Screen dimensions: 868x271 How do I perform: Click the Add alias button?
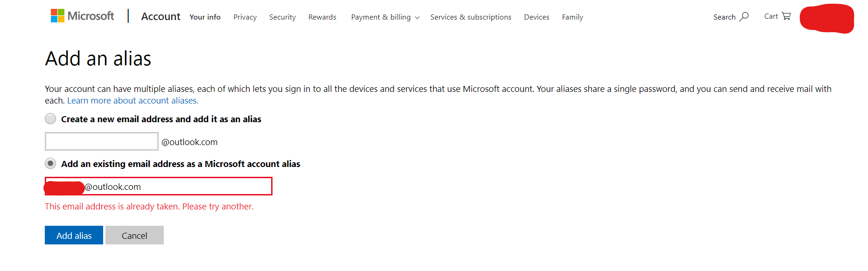pos(74,235)
